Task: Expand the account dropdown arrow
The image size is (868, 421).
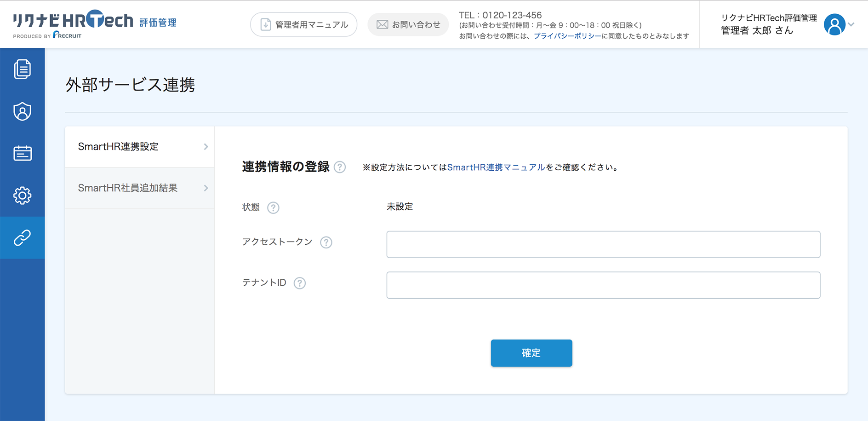Action: click(851, 24)
